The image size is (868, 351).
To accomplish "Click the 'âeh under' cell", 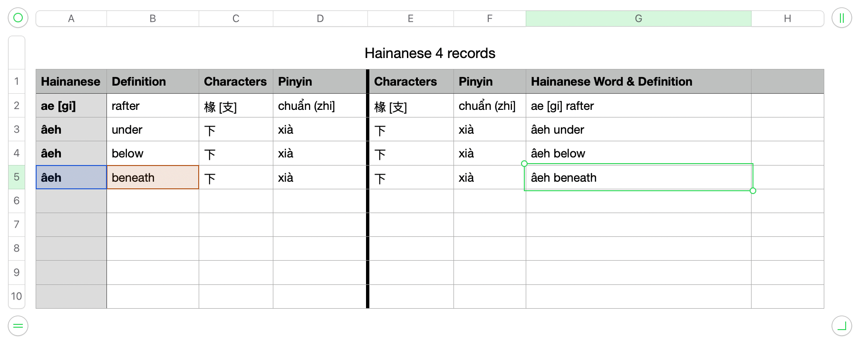I will click(638, 129).
